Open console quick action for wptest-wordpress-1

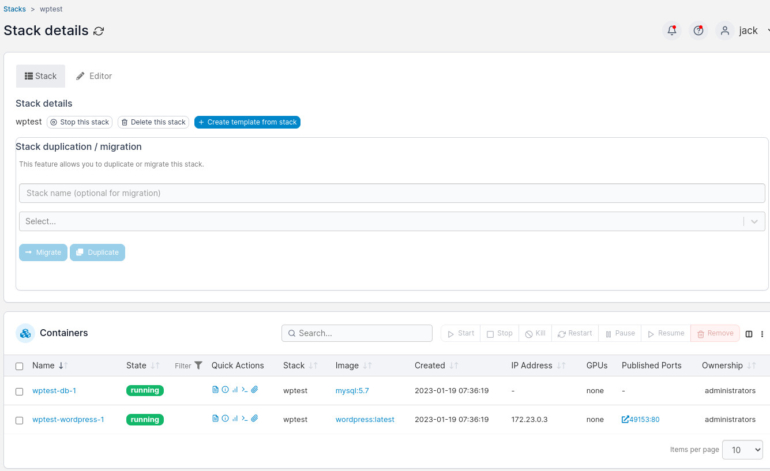[245, 419]
